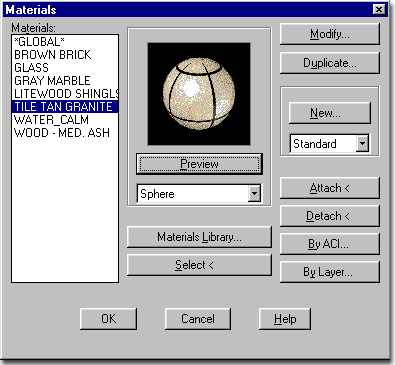Create a material with New...

point(330,113)
